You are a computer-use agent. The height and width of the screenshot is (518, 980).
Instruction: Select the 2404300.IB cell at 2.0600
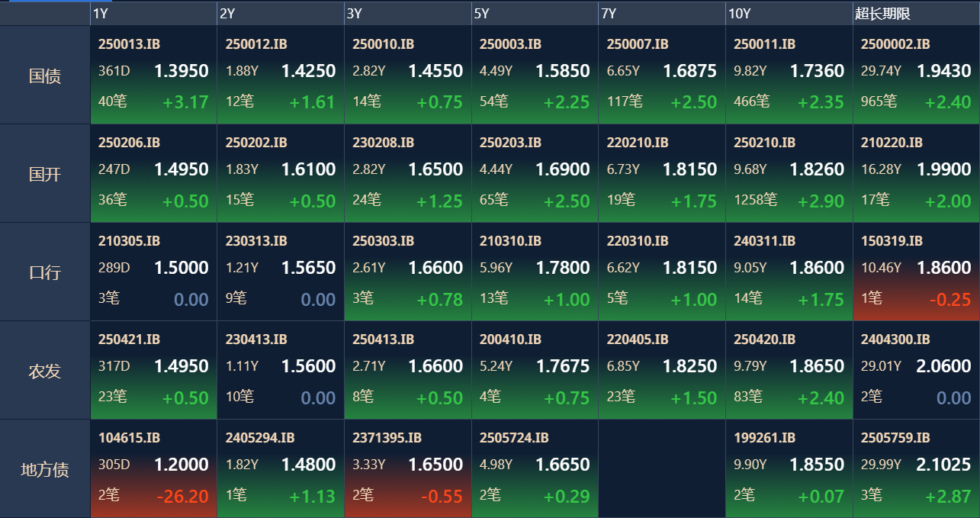tap(916, 370)
